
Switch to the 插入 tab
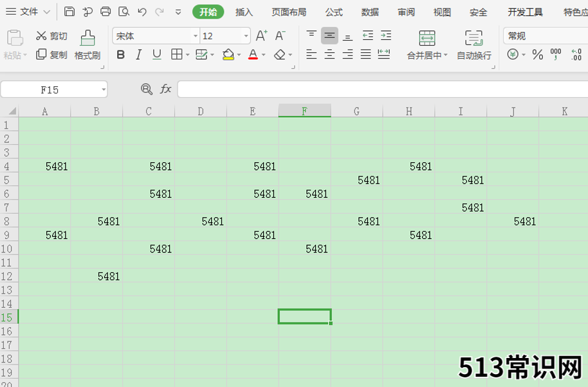click(x=244, y=12)
